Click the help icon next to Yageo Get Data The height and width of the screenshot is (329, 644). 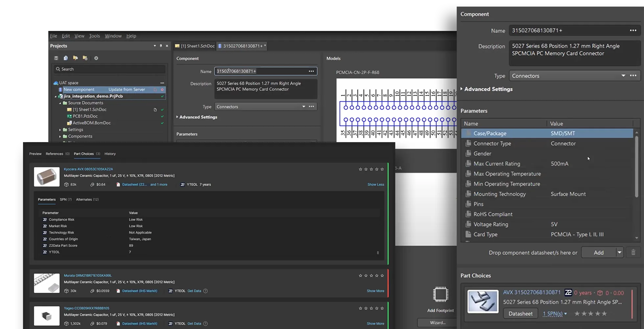point(205,323)
